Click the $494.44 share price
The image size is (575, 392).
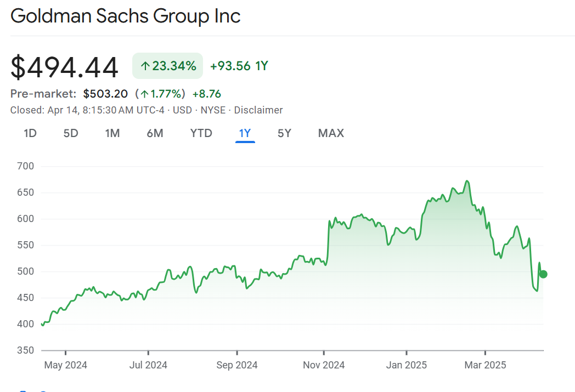coord(65,67)
